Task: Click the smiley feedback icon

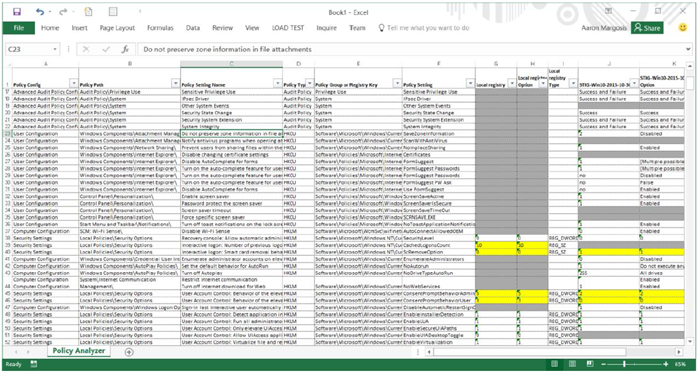Action: pyautogui.click(x=682, y=28)
